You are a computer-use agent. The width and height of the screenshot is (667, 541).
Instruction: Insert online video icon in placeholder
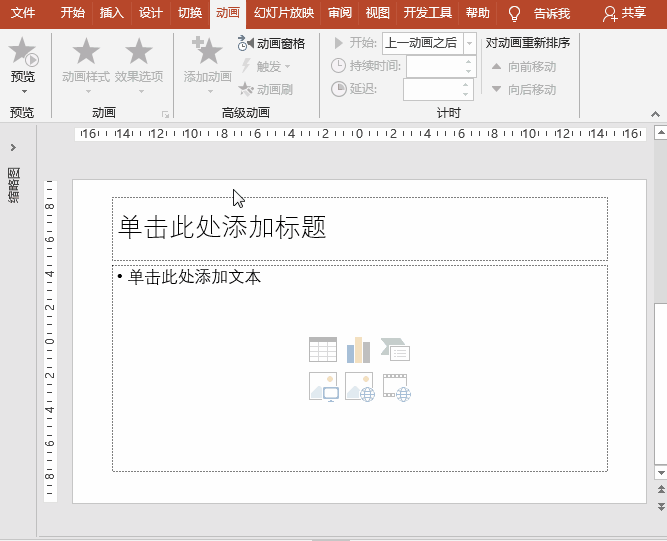click(396, 387)
